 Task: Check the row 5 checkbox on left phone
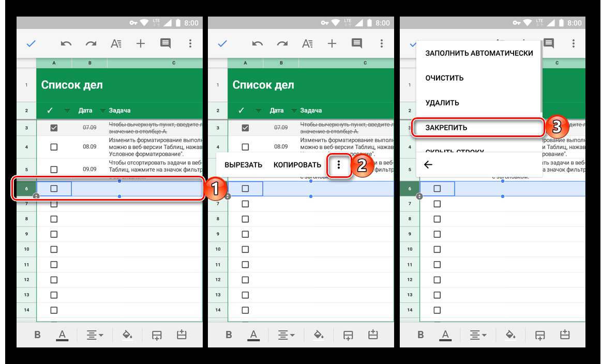[x=54, y=169]
